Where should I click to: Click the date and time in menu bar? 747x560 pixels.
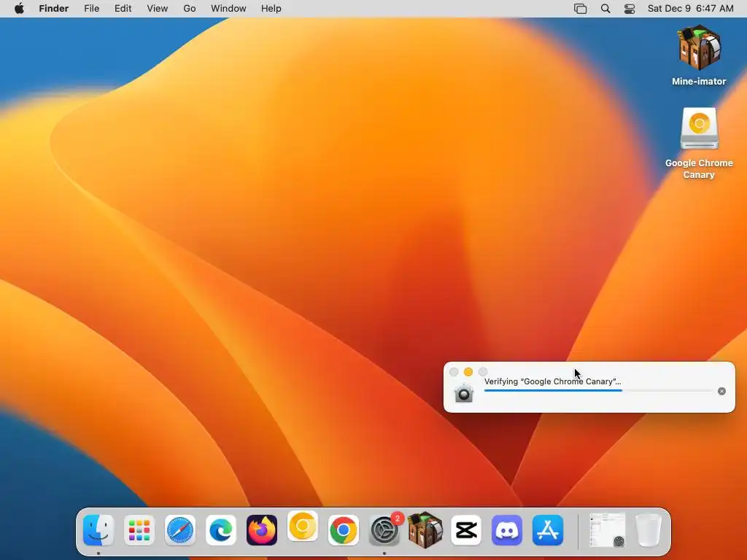pyautogui.click(x=690, y=9)
